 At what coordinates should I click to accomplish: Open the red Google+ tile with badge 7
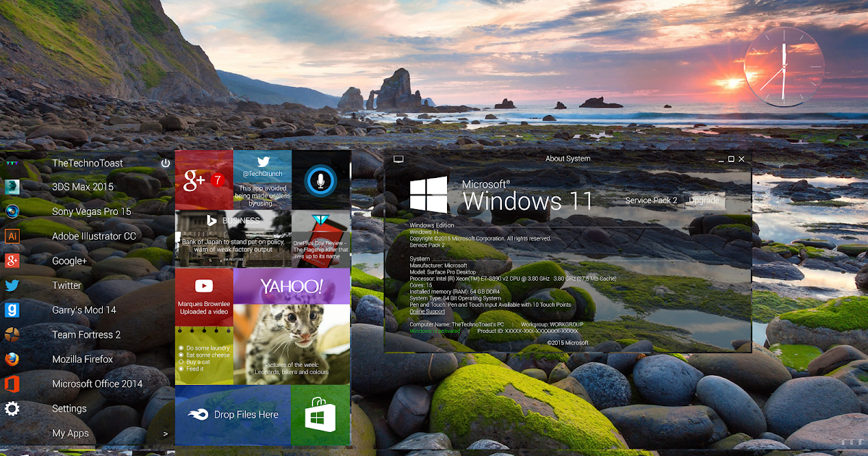(204, 180)
